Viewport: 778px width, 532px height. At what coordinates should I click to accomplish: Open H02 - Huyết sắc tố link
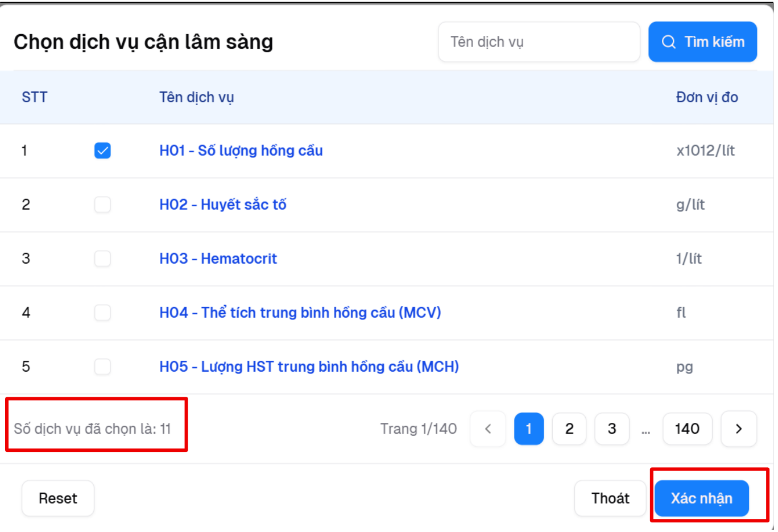[x=223, y=205]
